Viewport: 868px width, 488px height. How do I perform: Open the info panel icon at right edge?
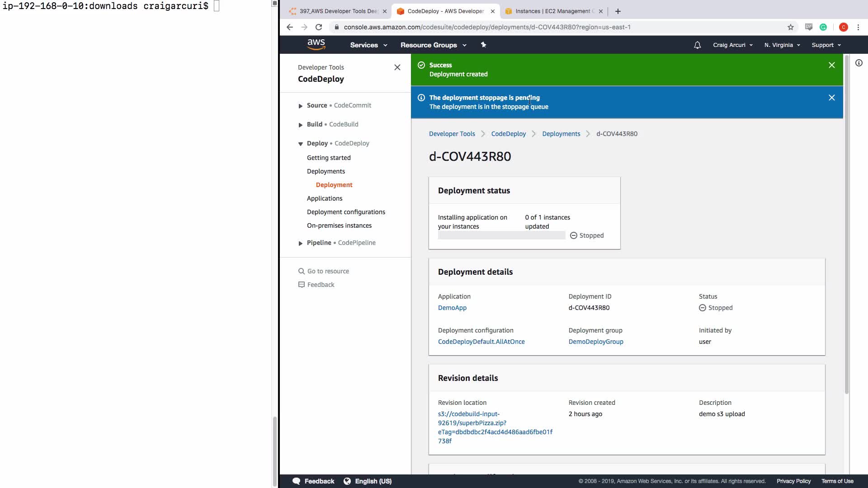pos(859,63)
